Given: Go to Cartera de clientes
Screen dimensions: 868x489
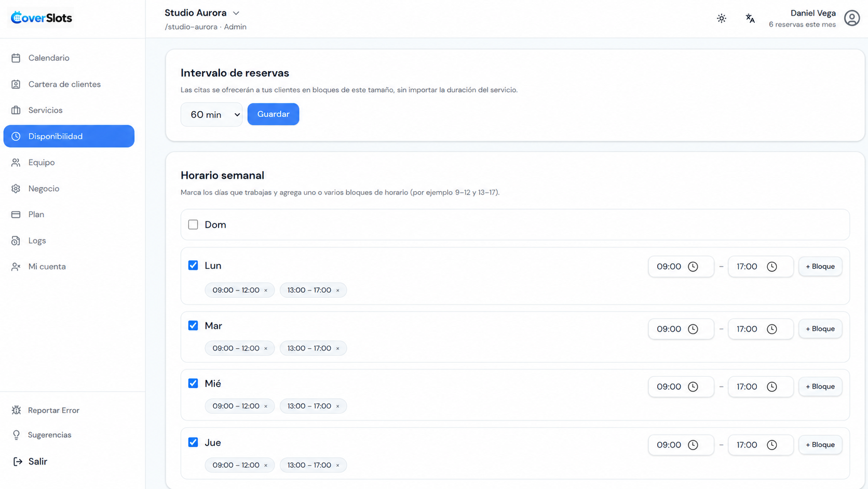Looking at the screenshot, I should [x=69, y=84].
